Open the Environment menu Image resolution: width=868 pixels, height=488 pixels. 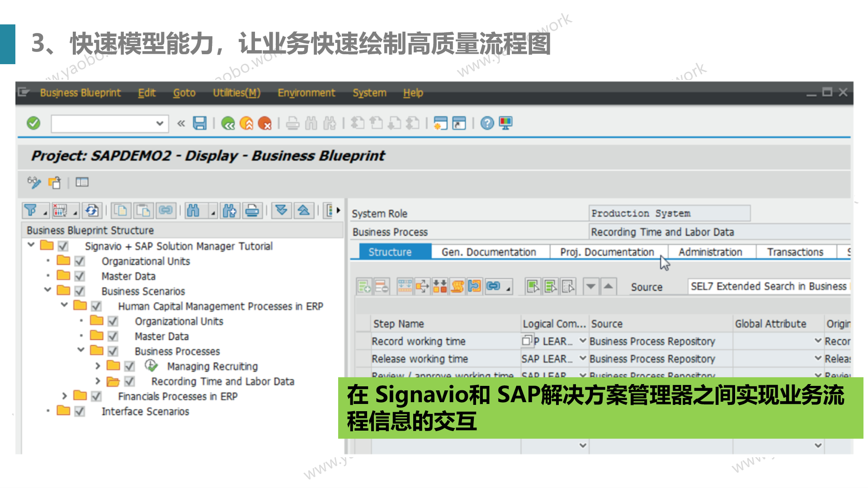(x=306, y=93)
